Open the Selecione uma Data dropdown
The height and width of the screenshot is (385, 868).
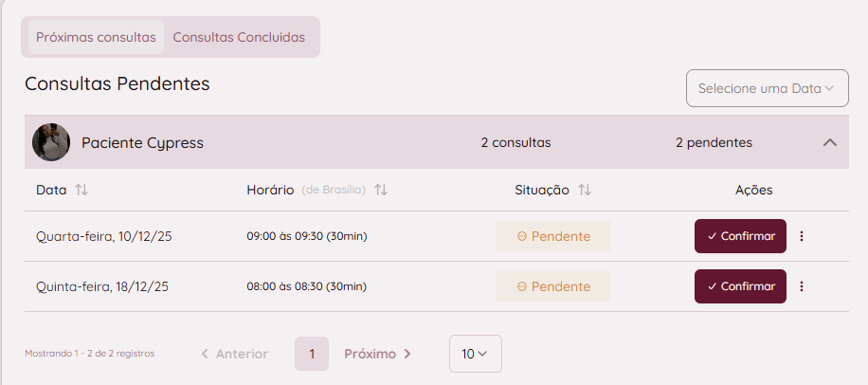pos(767,88)
